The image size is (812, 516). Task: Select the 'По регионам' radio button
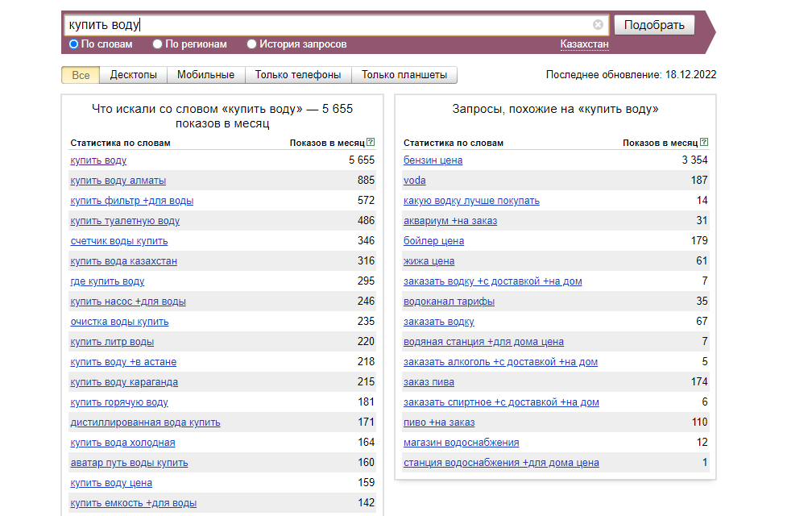(x=157, y=44)
